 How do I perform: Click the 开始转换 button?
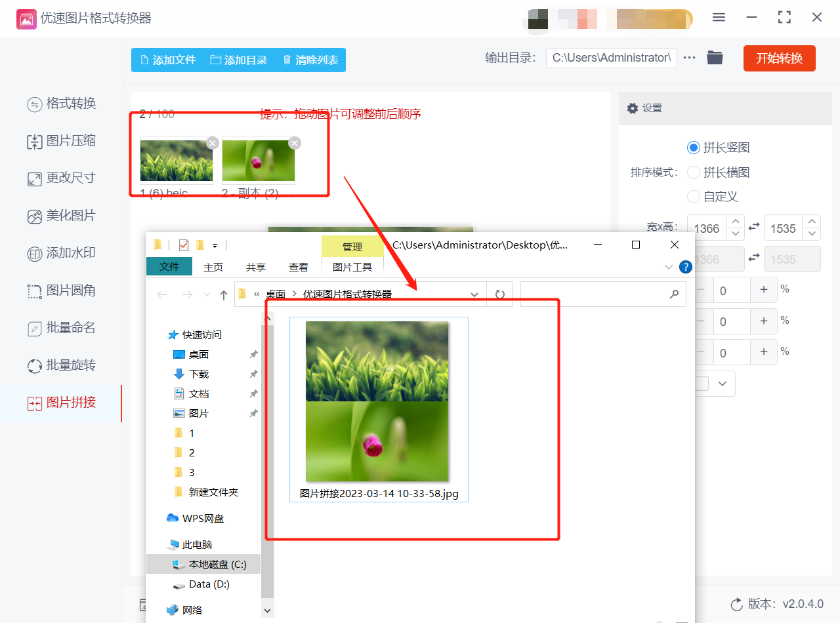click(780, 58)
